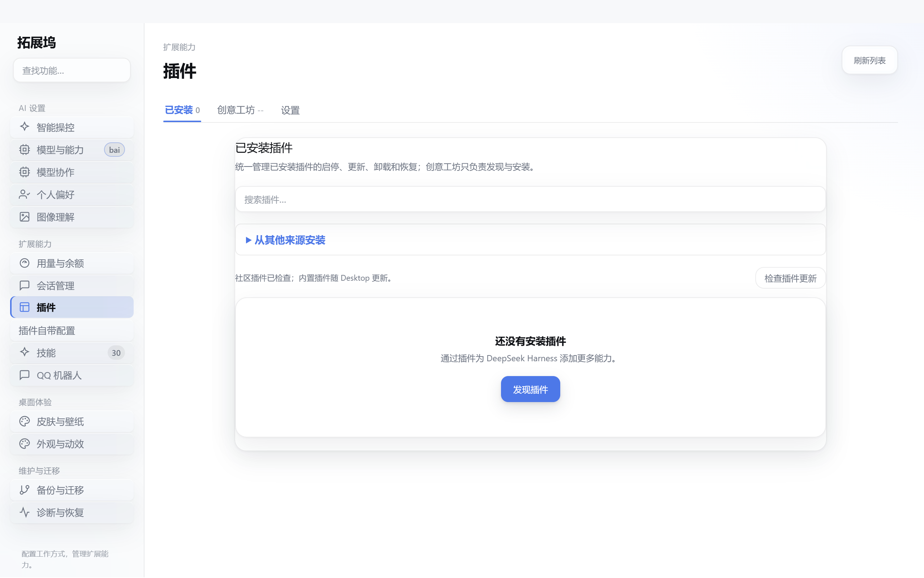Click the gauge icon beside 用量与余额
This screenshot has height=578, width=924.
25,263
